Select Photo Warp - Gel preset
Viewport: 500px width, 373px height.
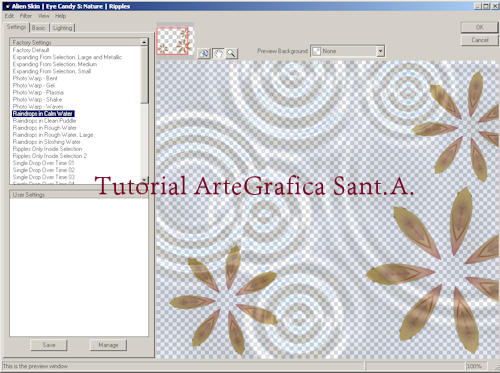[34, 85]
